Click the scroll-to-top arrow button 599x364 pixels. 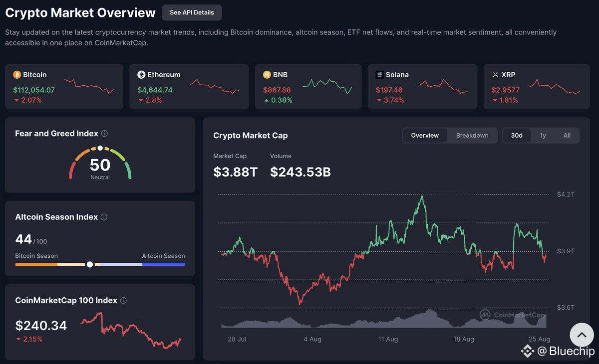pos(582,335)
